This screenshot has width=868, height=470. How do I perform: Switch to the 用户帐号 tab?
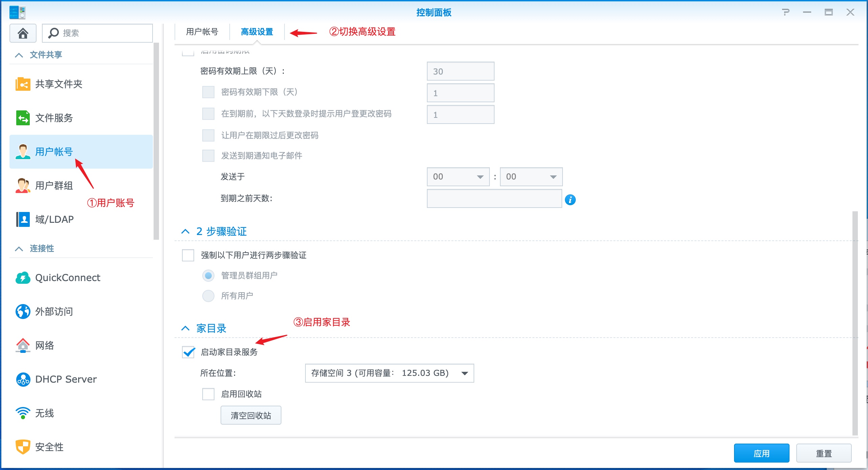click(201, 32)
